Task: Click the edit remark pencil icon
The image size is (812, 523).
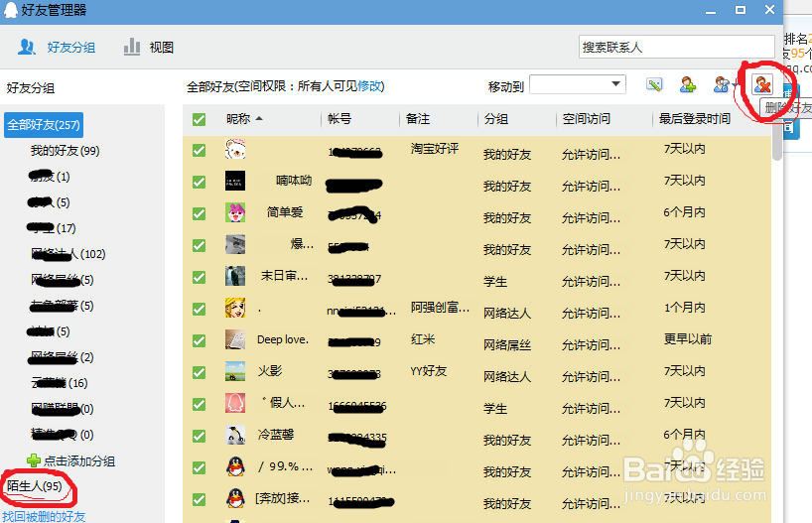Action: 654,84
